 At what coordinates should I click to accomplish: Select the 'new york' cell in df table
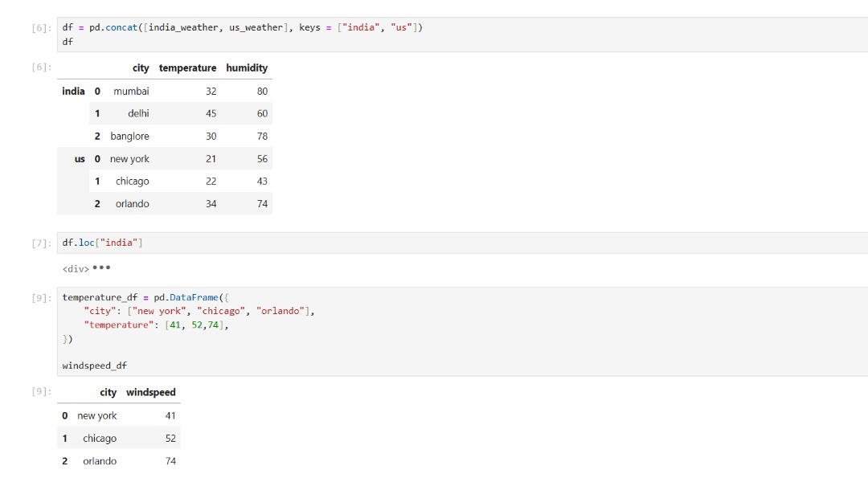(129, 159)
